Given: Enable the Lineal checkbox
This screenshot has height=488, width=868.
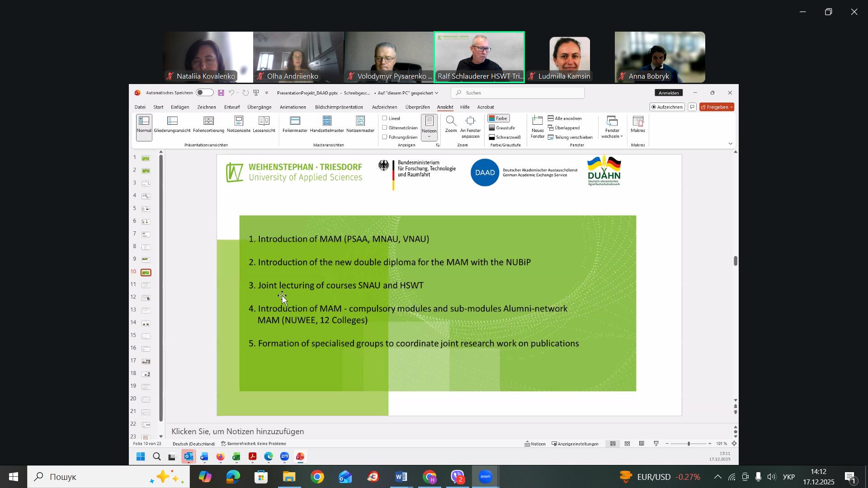Looking at the screenshot, I should pyautogui.click(x=385, y=118).
